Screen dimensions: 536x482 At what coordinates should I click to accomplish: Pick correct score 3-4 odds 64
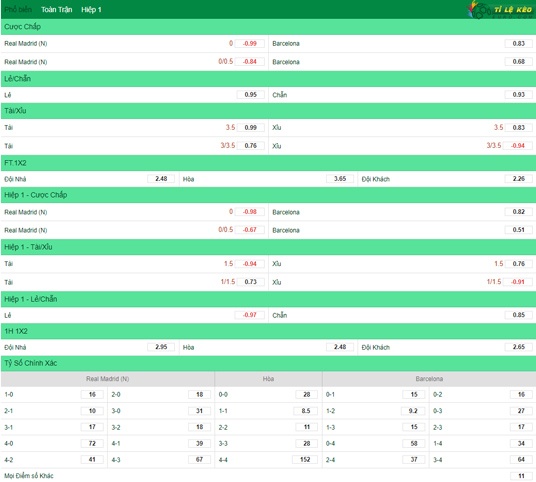521,459
